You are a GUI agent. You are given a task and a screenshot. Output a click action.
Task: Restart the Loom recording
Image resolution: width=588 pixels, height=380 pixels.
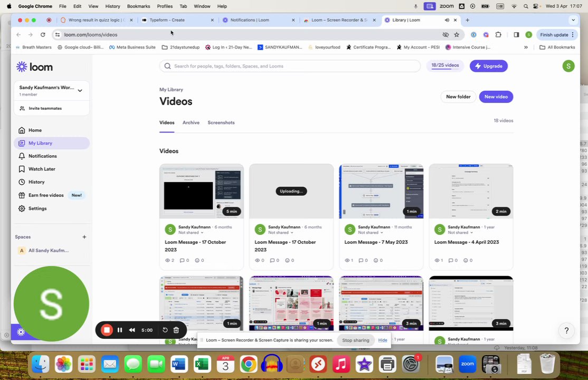tap(165, 330)
